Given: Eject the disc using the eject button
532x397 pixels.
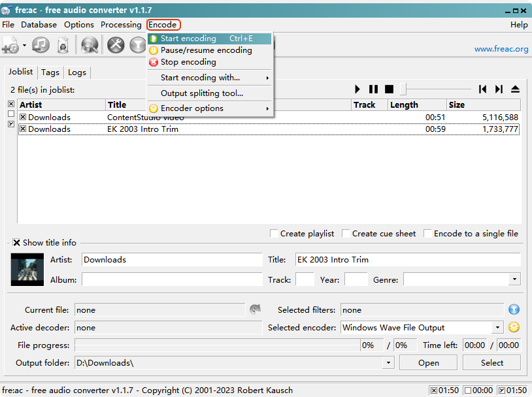Looking at the screenshot, I should click(515, 89).
